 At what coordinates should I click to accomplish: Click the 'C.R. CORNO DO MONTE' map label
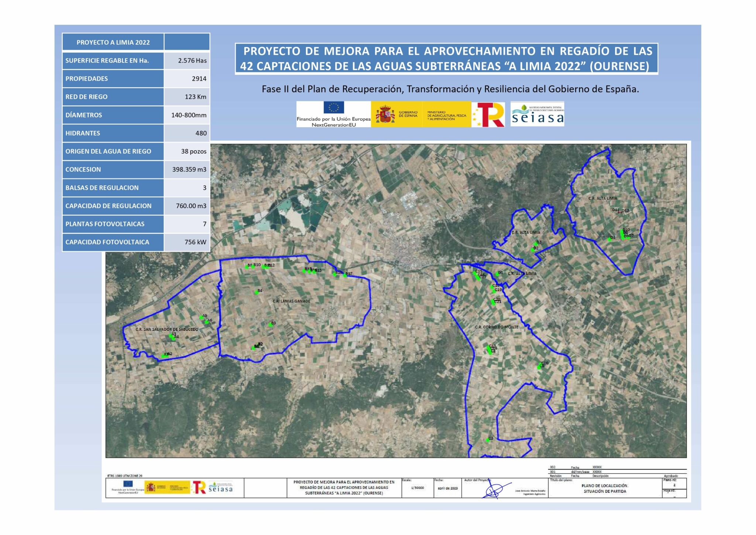point(496,327)
